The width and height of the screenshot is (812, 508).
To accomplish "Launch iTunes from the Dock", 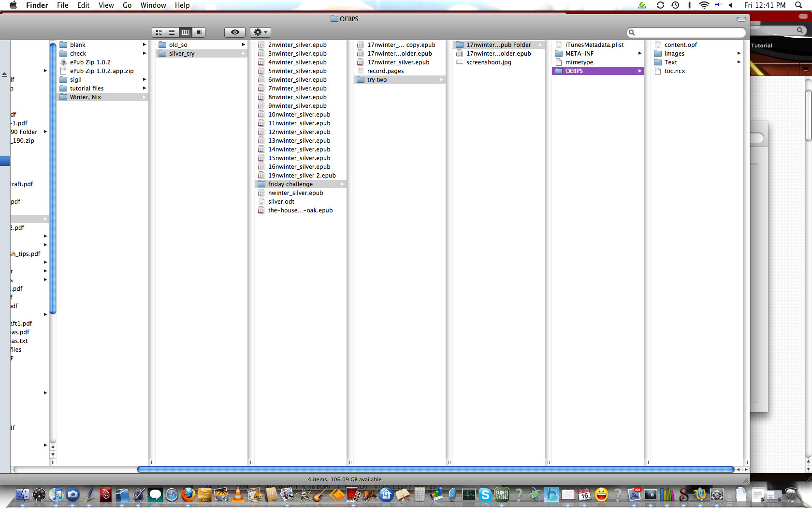I will [56, 494].
